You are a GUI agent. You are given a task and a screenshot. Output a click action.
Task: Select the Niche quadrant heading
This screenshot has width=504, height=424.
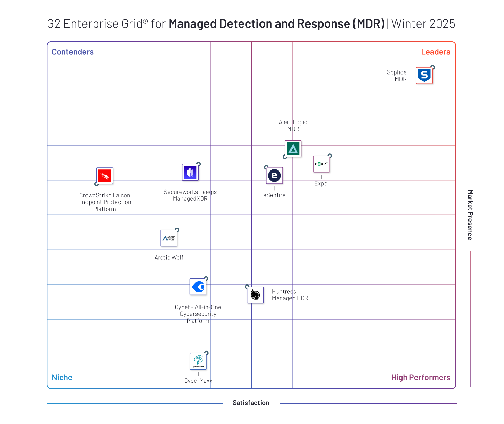(62, 378)
